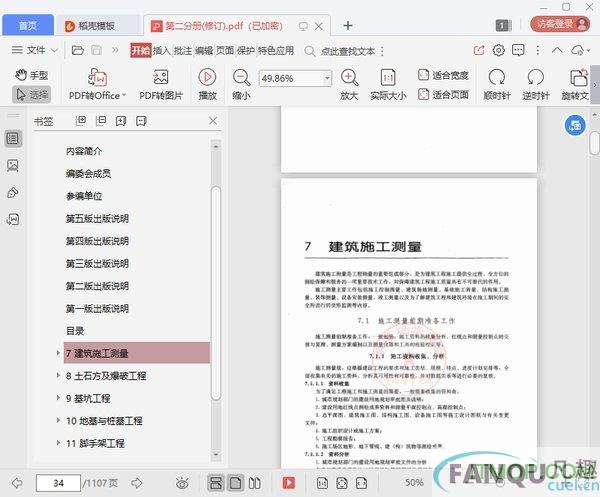Screen dimensions: 600x497
Task: Go to previous page arrow
Action: pyautogui.click(x=17, y=483)
